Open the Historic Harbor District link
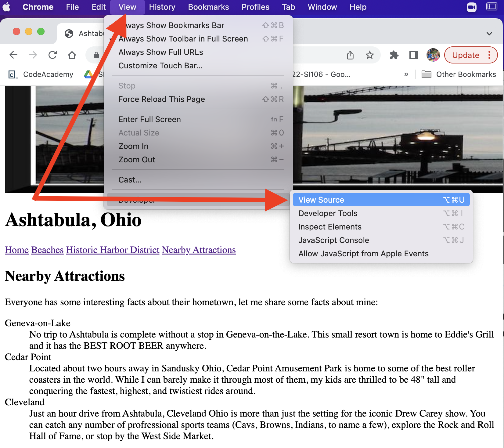 pos(113,250)
